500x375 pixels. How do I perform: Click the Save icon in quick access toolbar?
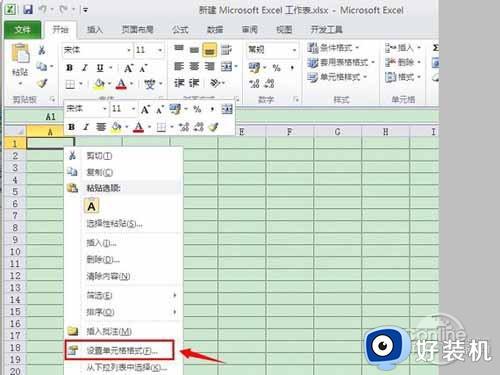coord(28,10)
